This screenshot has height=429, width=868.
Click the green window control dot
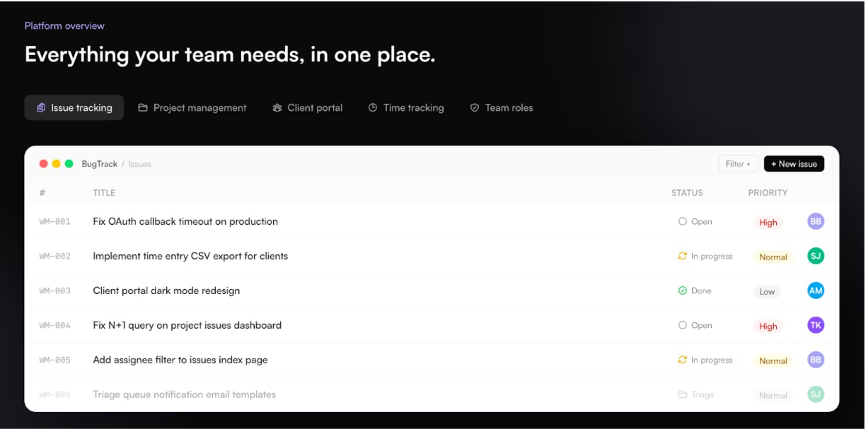point(69,164)
